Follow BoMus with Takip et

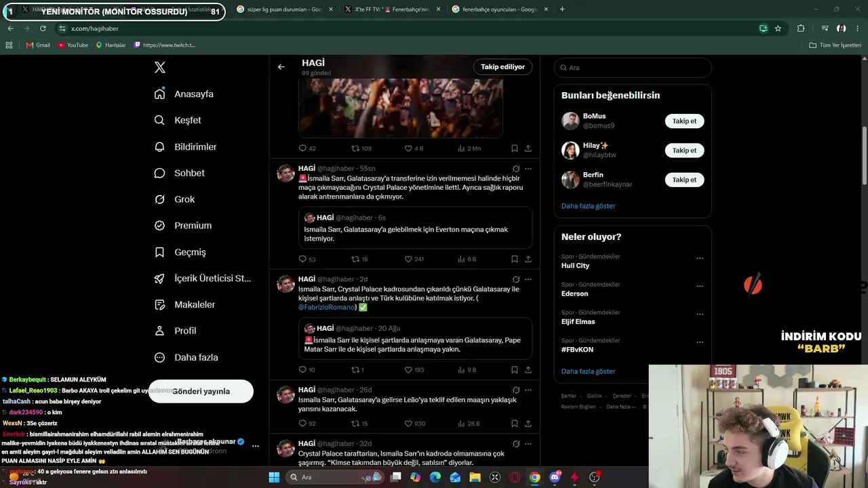[684, 121]
